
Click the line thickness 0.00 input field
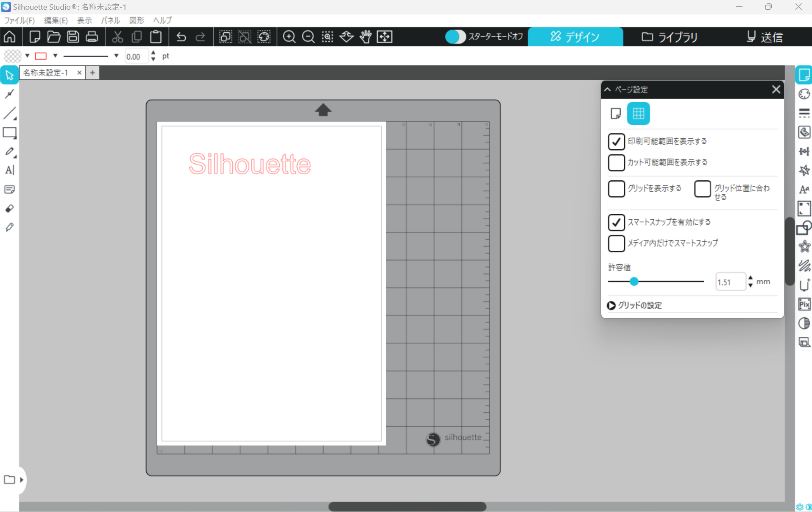137,56
